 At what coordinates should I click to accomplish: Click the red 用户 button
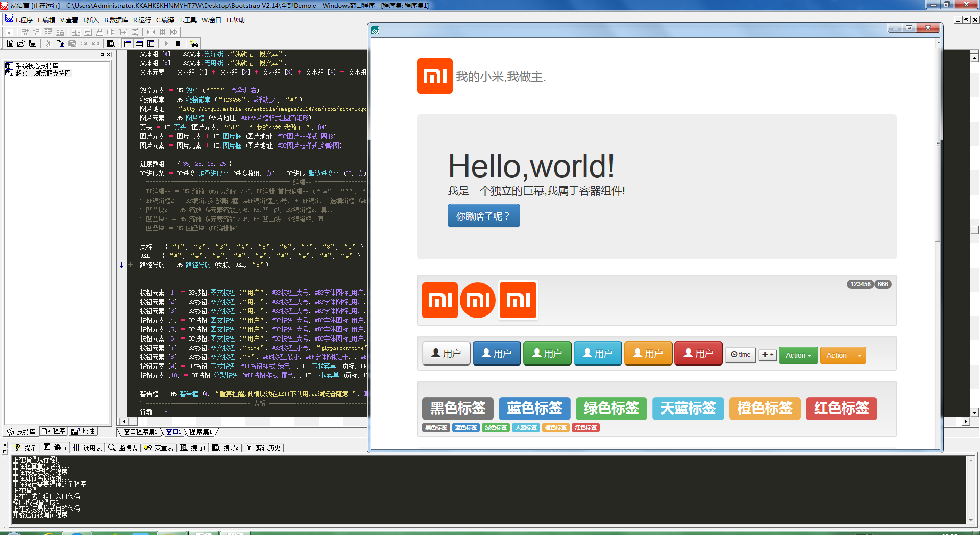coord(699,353)
